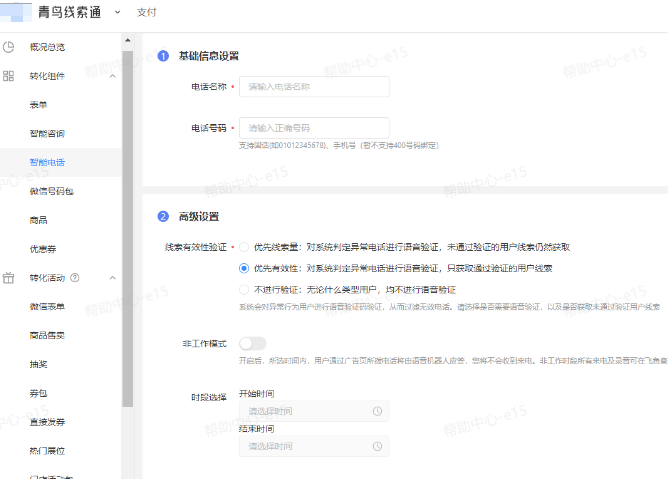Open 热门展位 in the sidebar
Image resolution: width=668 pixels, height=479 pixels.
pyautogui.click(x=47, y=451)
